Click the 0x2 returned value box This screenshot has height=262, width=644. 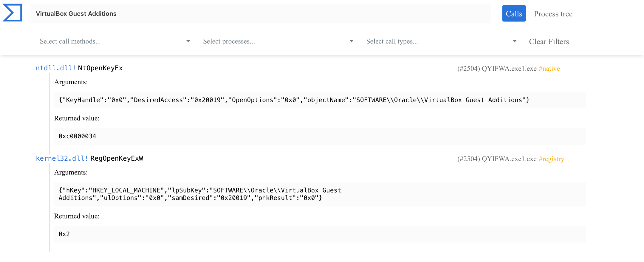pyautogui.click(x=320, y=234)
